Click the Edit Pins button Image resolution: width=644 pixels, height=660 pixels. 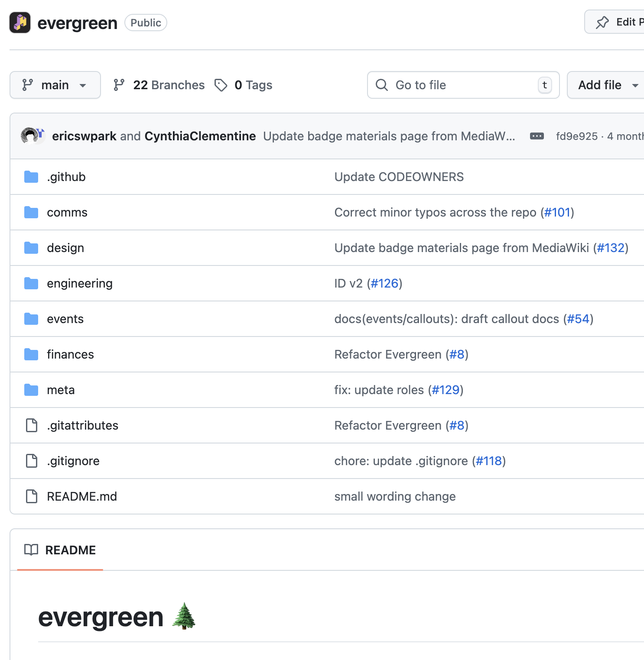624,22
